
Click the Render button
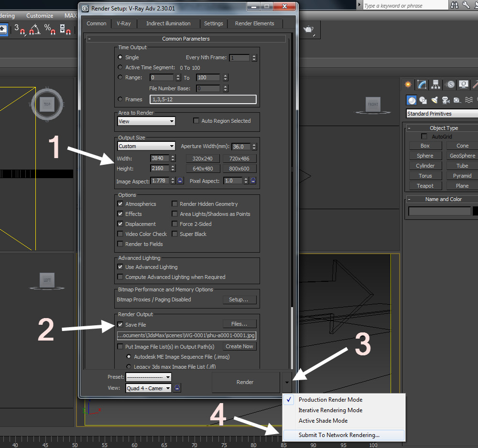tap(245, 382)
